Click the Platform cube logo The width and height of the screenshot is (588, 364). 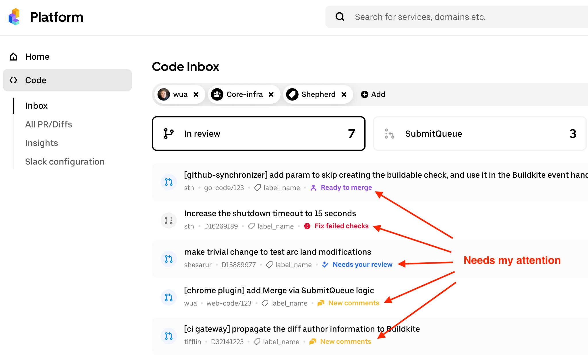tap(14, 17)
